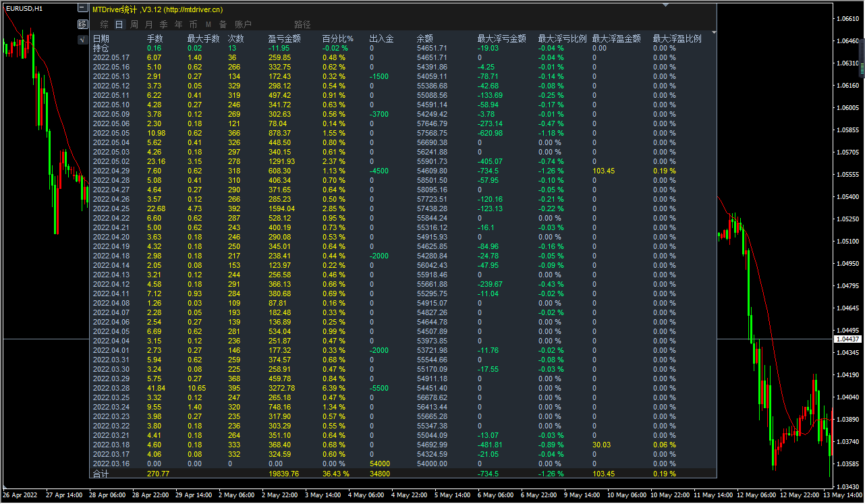Click the 2022.03.28 date row
Screen dimensions: 865x504
coord(111,388)
